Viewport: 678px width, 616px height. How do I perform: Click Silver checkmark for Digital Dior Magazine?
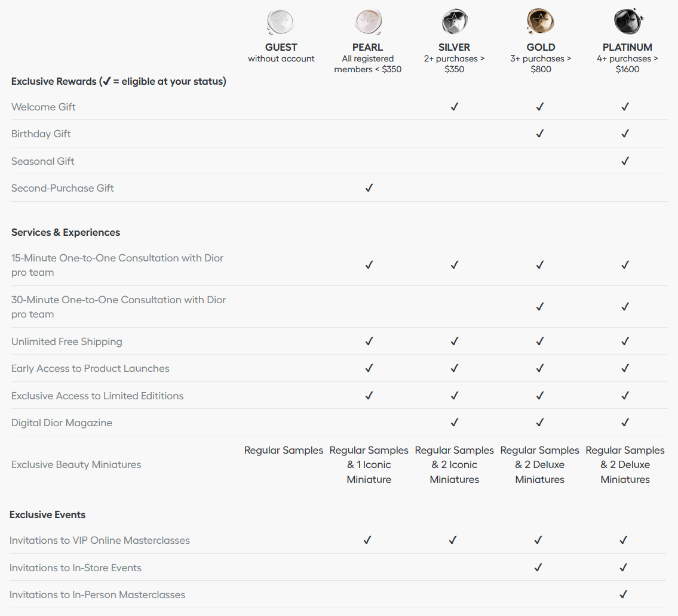tap(455, 423)
